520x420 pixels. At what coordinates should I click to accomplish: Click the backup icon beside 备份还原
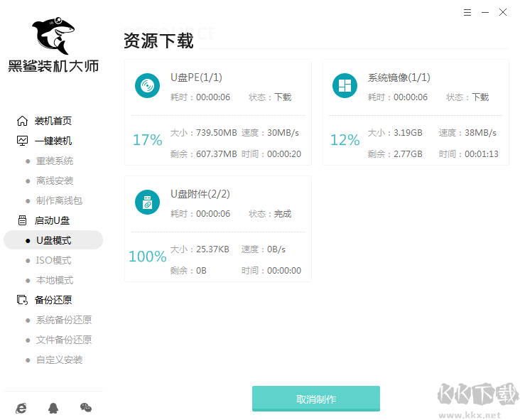point(22,300)
